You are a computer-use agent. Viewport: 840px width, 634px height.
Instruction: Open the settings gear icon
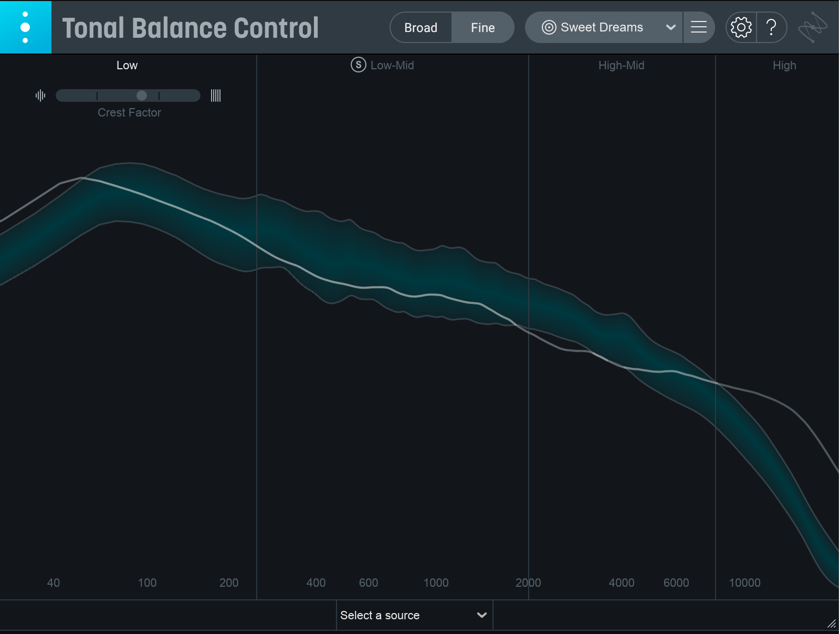[x=741, y=27]
